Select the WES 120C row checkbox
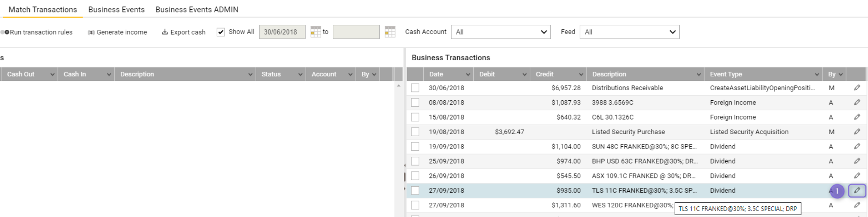 coord(415,205)
